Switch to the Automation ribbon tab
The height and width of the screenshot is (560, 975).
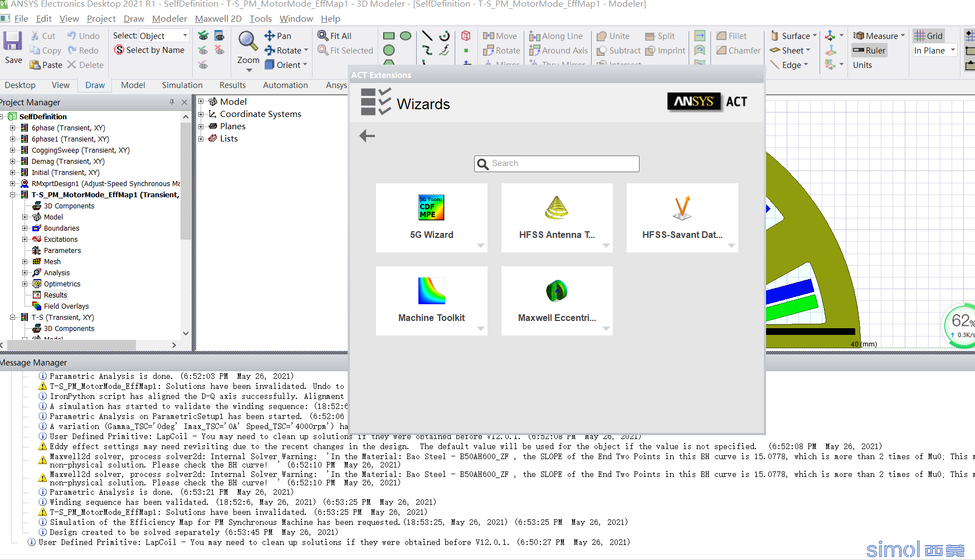coord(285,85)
